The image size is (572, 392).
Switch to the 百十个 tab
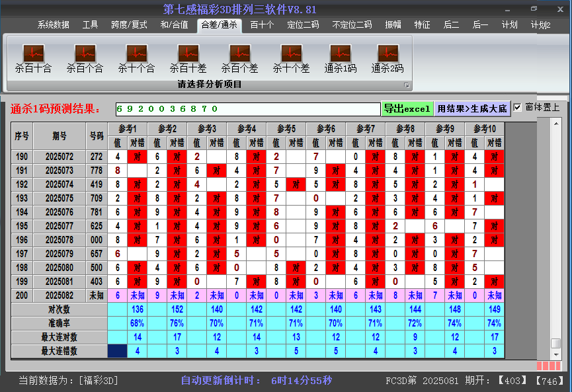pyautogui.click(x=262, y=25)
